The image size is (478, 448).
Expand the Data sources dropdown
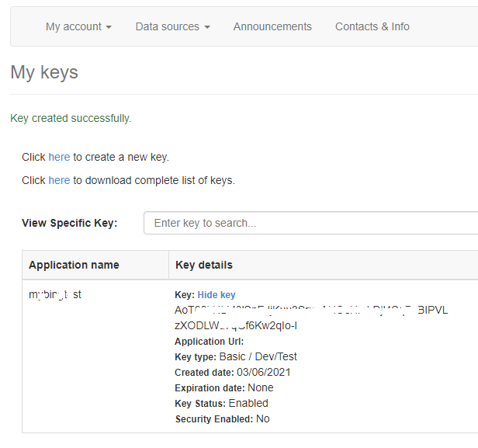pos(173,26)
